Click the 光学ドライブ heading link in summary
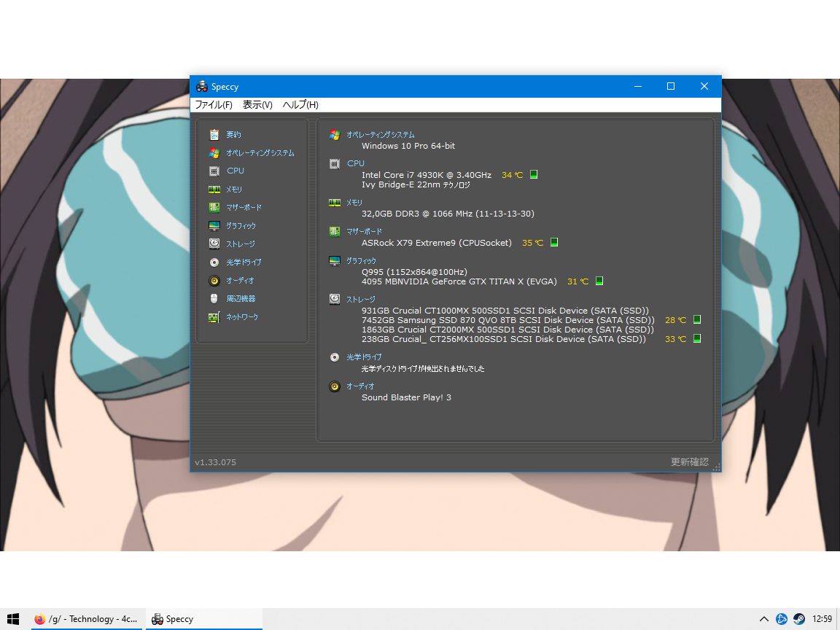This screenshot has width=840, height=630. coord(365,357)
